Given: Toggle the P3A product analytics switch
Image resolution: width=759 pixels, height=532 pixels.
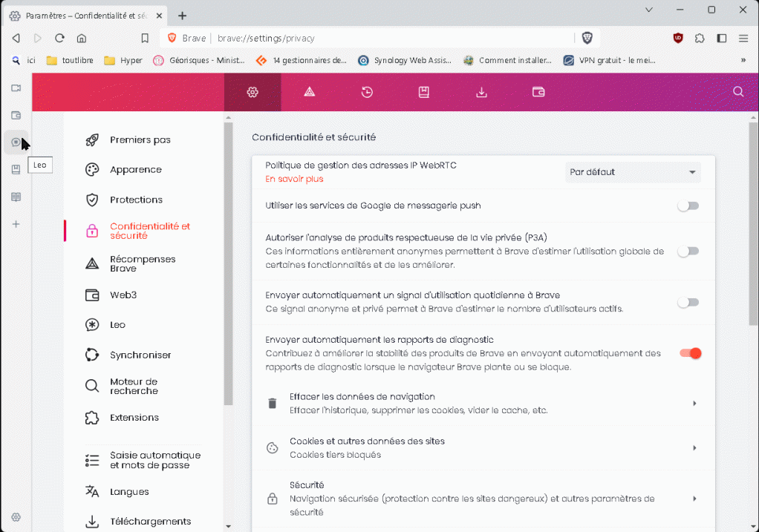Looking at the screenshot, I should [x=688, y=251].
